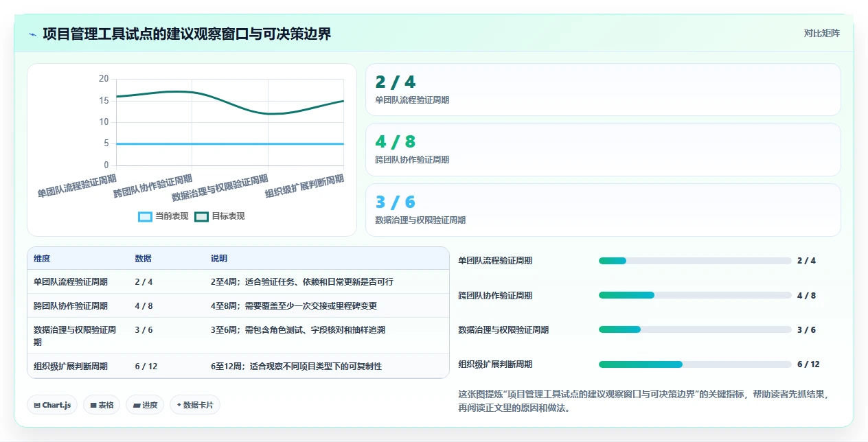
Task: Click 跨团队协作验证周期 label in the second card
Action: coord(412,160)
